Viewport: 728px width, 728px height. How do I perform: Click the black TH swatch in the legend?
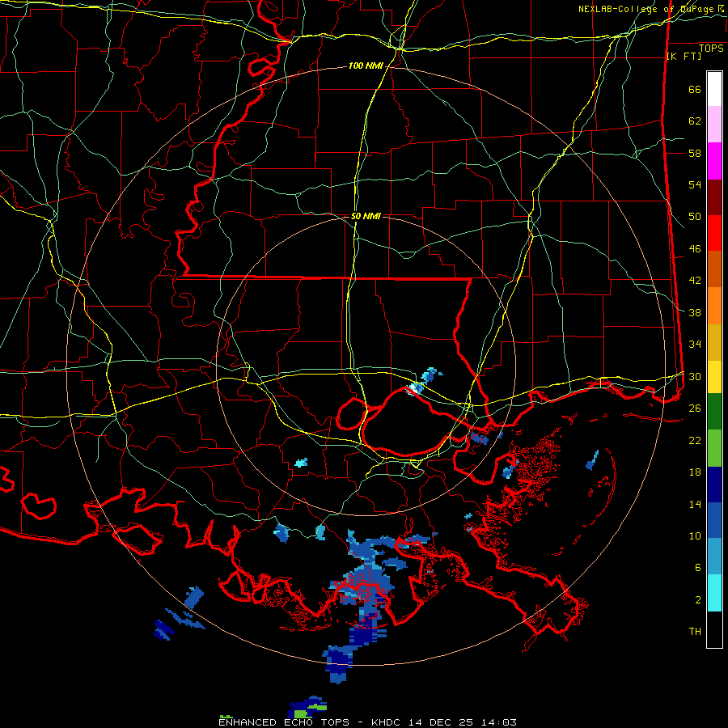tap(714, 629)
